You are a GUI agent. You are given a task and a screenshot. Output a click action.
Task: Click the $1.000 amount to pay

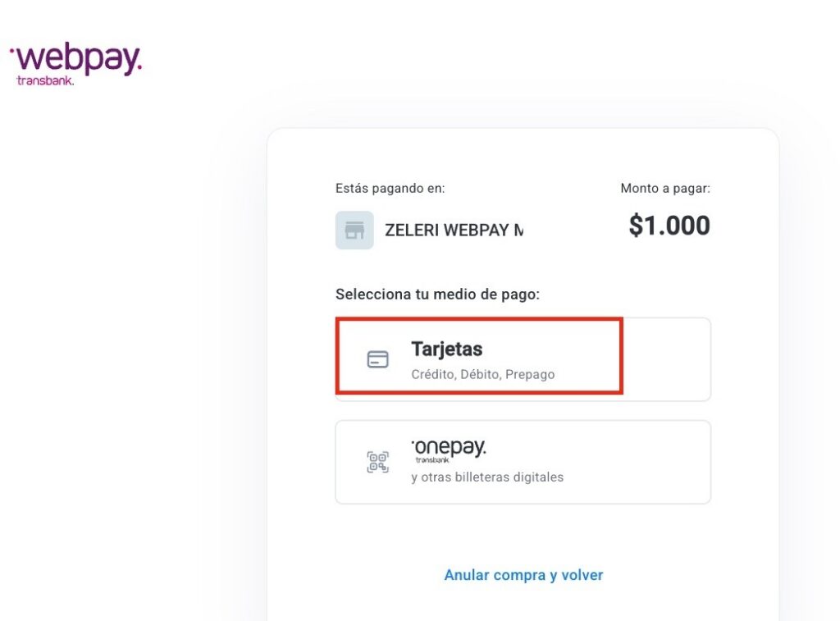click(669, 226)
